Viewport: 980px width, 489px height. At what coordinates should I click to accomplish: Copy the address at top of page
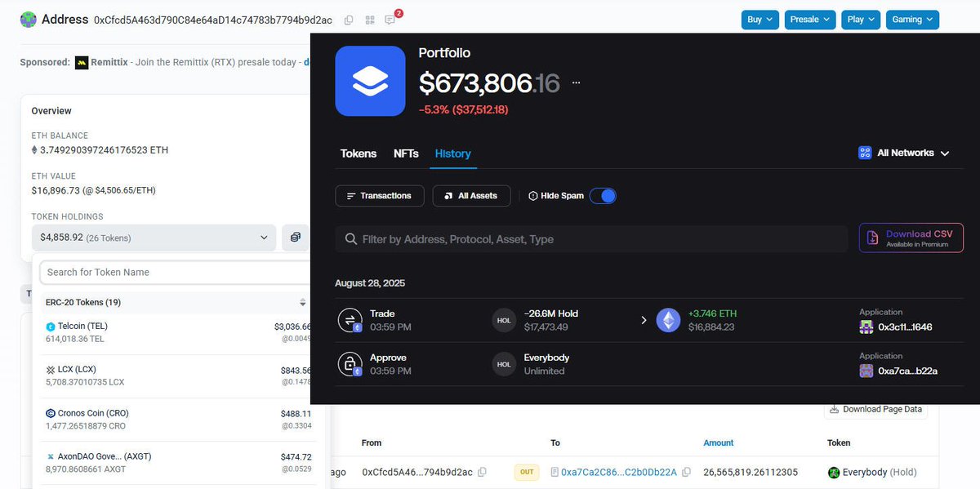coord(349,20)
